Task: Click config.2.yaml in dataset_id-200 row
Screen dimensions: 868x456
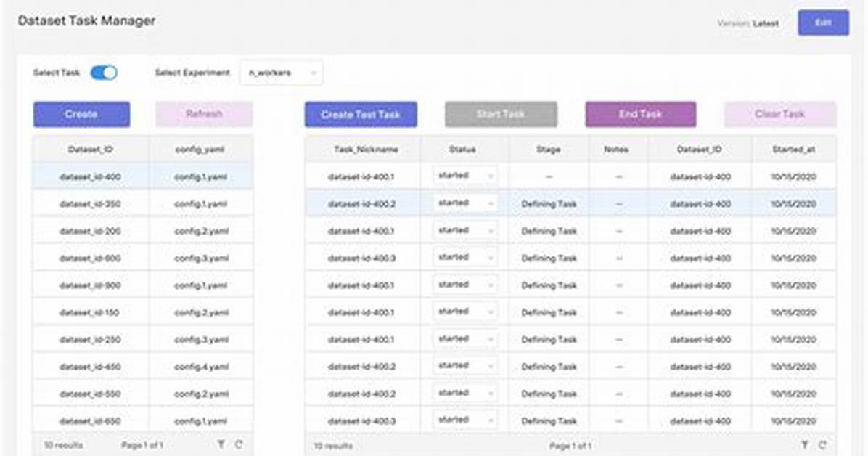Action: tap(202, 231)
